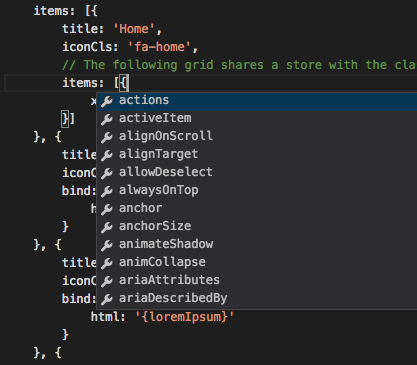The width and height of the screenshot is (417, 365).
Task: Click the wrench icon beside alignTarget
Action: (107, 155)
